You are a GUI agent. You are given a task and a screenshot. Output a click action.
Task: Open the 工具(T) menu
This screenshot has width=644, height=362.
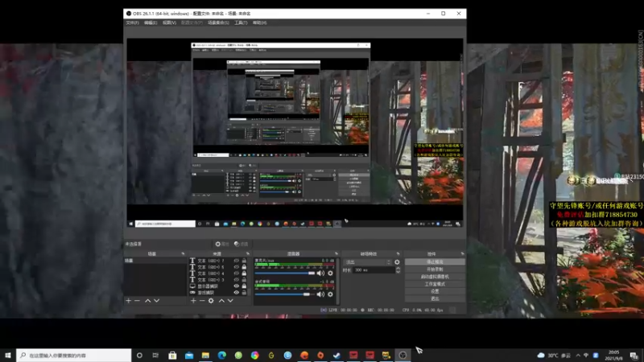(241, 23)
